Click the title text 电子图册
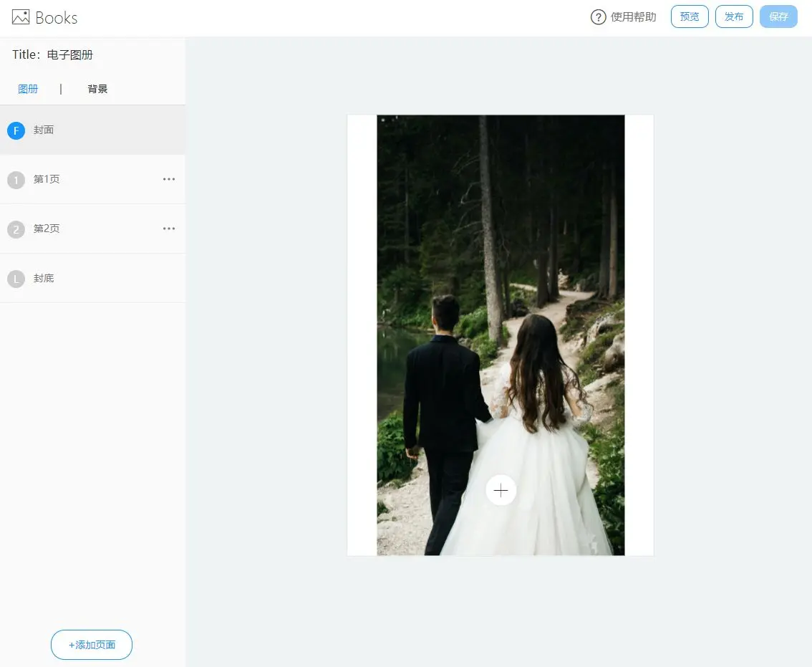Viewport: 812px width, 667px height. (69, 54)
